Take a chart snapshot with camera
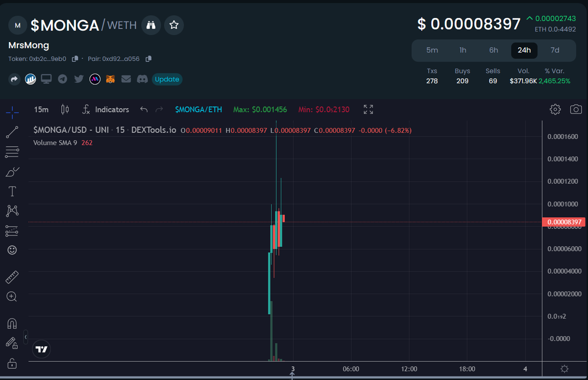The image size is (588, 380). (x=576, y=109)
